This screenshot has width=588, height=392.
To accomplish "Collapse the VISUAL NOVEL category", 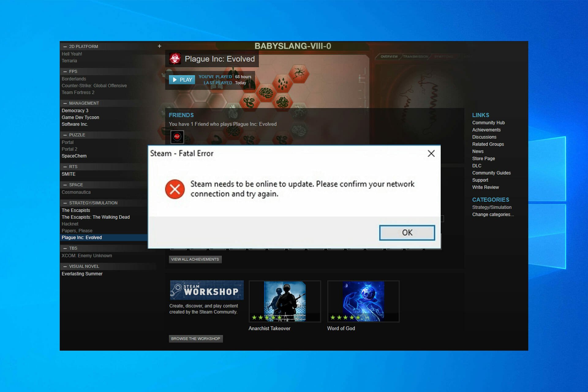I will point(65,266).
